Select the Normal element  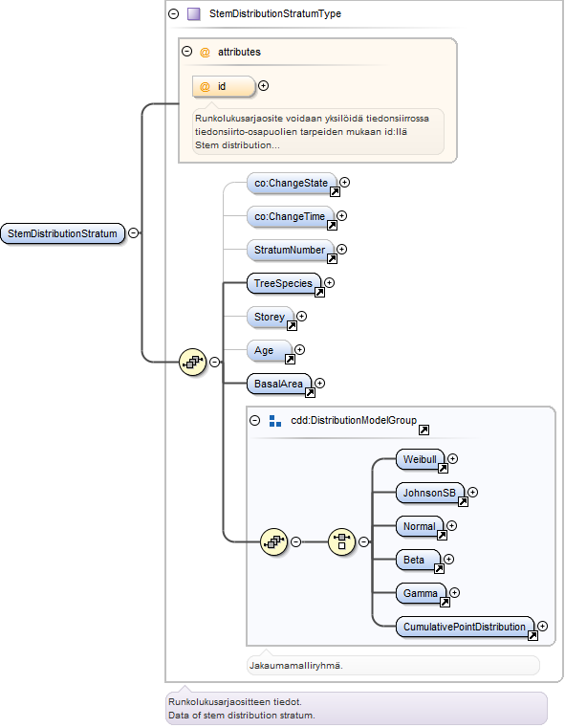420,526
